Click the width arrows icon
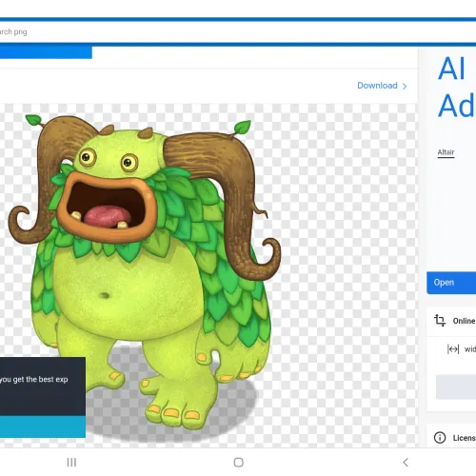Viewport: 476px width, 476px height. (x=453, y=349)
